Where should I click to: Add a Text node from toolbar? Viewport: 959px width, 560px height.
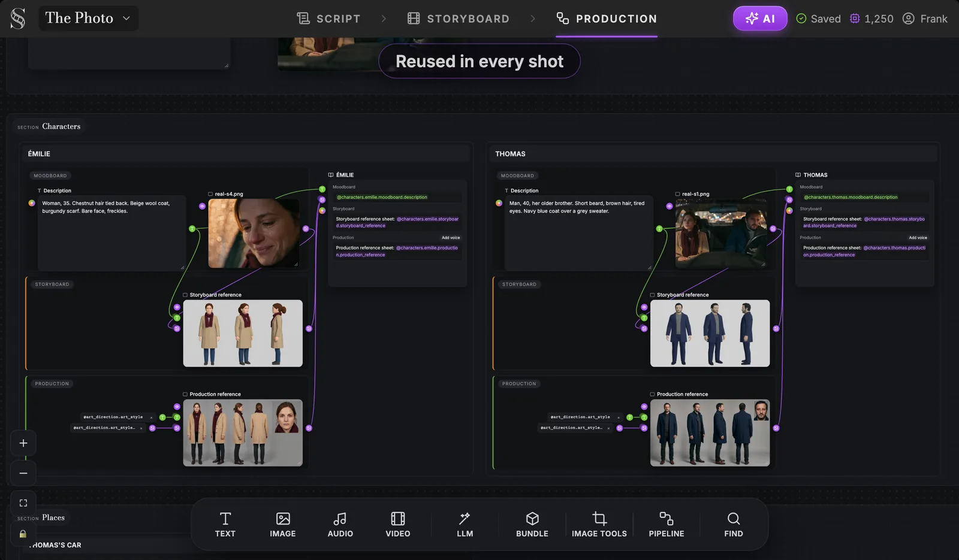(225, 524)
